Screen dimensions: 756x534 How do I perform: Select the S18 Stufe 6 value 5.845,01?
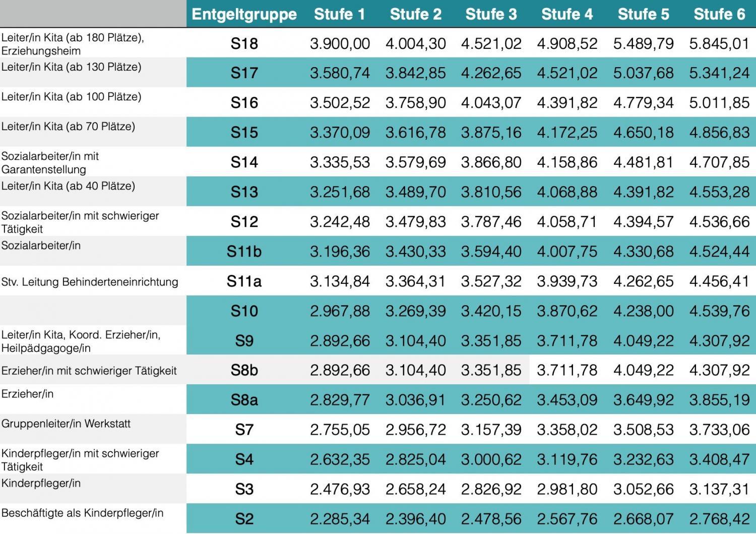tap(719, 44)
